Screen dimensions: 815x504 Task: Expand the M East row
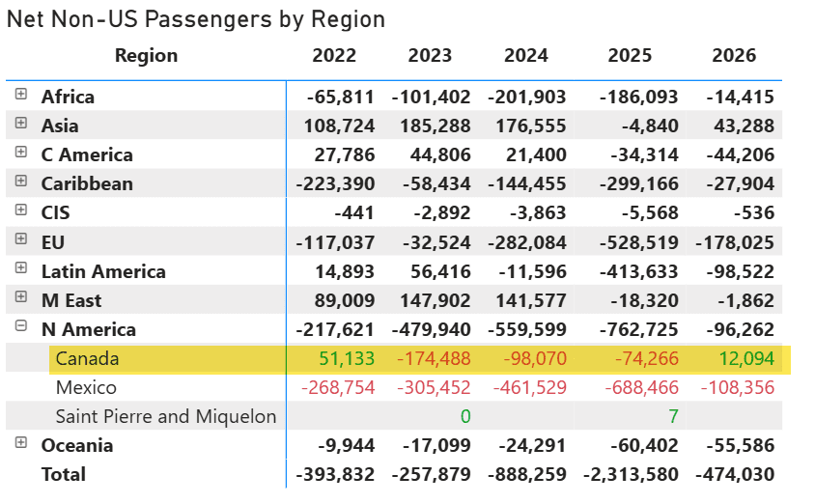(21, 298)
